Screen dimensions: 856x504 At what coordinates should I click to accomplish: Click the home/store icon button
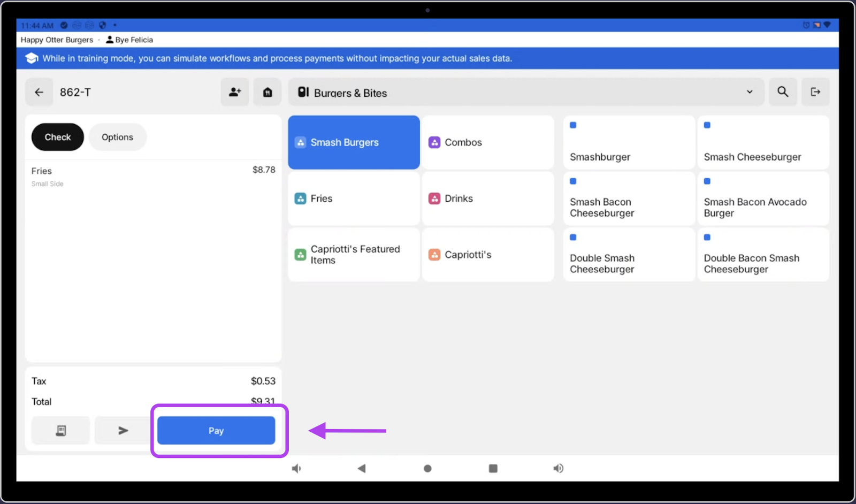(267, 92)
